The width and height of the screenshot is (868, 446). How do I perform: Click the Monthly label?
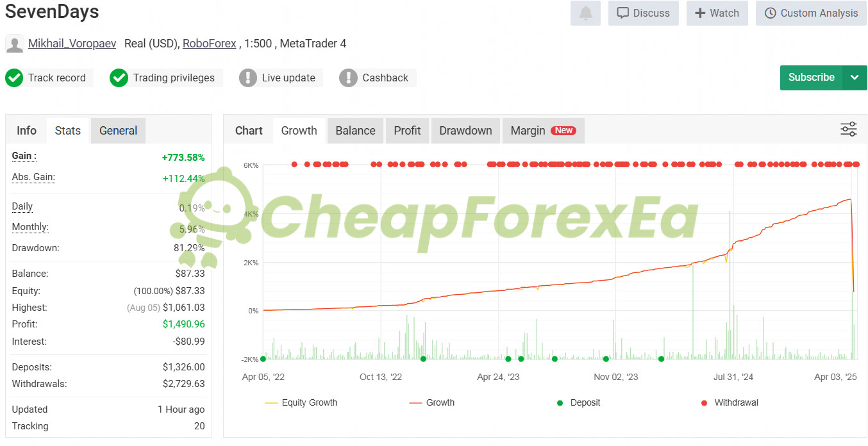(30, 227)
